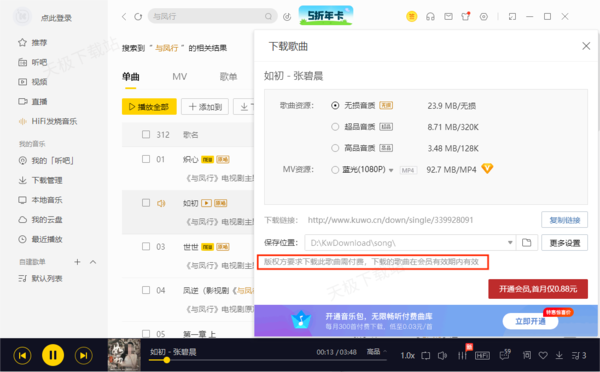The image size is (600, 372).
Task: Open the playlist queue icon
Action: [x=579, y=356]
